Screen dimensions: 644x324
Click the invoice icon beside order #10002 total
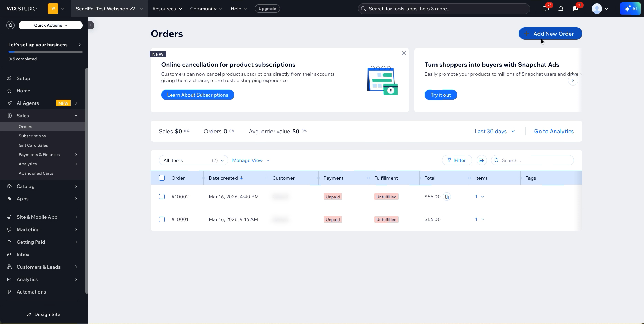pos(447,197)
